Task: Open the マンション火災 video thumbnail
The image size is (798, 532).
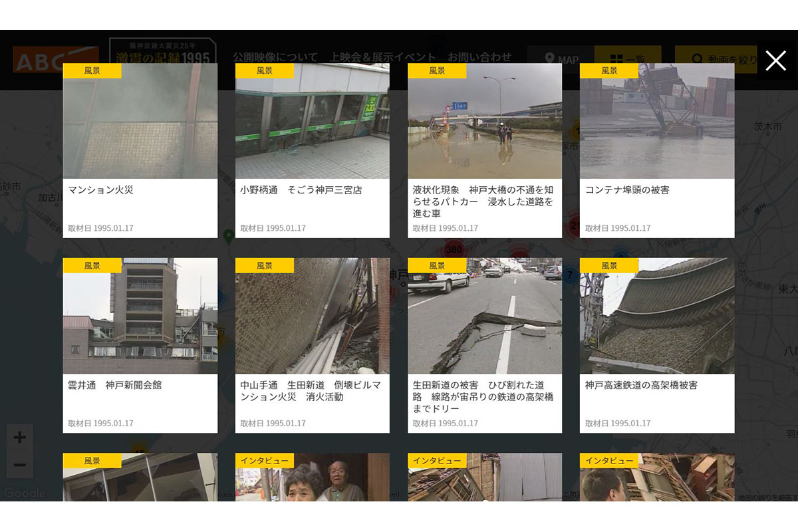Action: tap(140, 121)
